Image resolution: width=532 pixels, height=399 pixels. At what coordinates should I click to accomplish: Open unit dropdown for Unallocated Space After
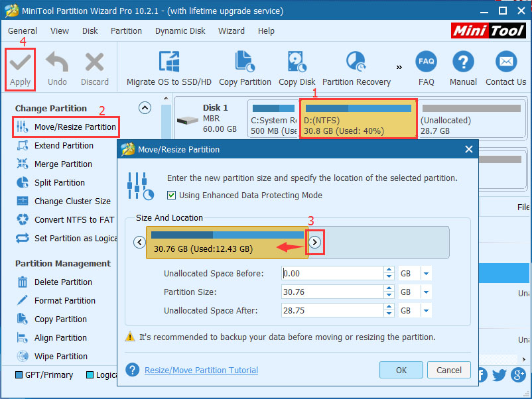pyautogui.click(x=426, y=311)
